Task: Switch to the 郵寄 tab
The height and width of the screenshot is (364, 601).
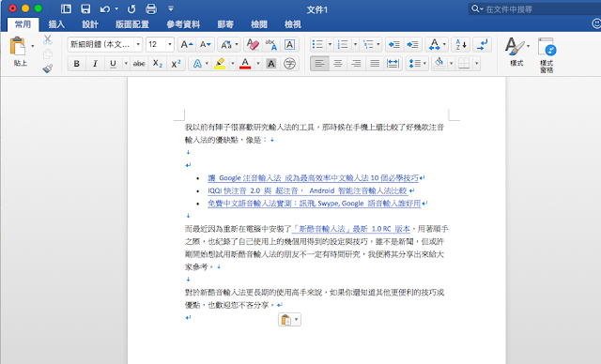Action: coord(225,24)
